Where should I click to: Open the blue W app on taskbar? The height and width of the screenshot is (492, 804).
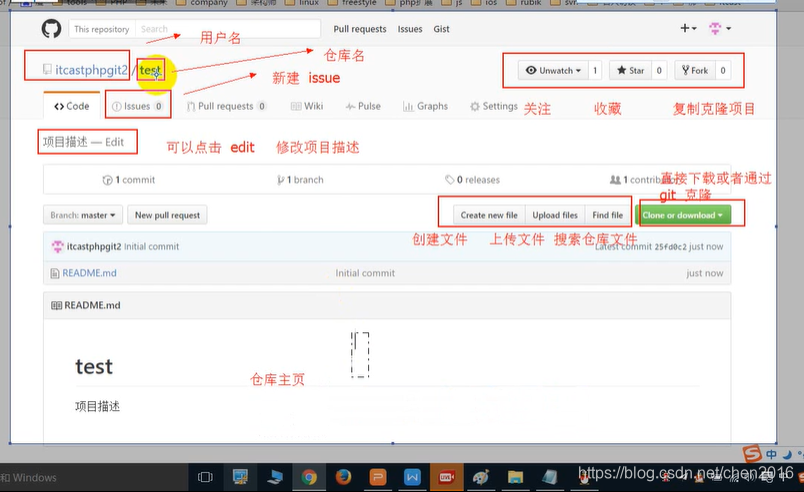(x=412, y=478)
